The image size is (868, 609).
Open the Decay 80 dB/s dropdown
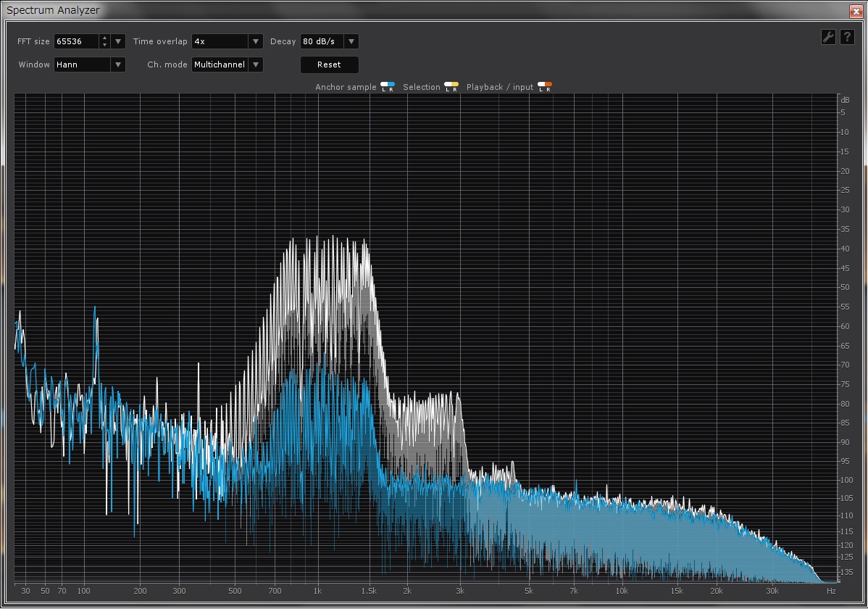(330, 41)
